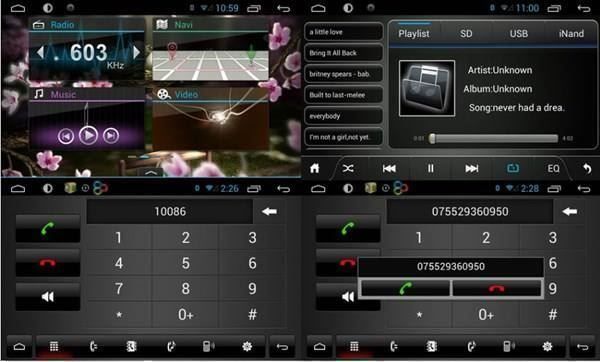
Task: Expand the app drawer chevron on the home screen
Action: pyautogui.click(x=151, y=173)
